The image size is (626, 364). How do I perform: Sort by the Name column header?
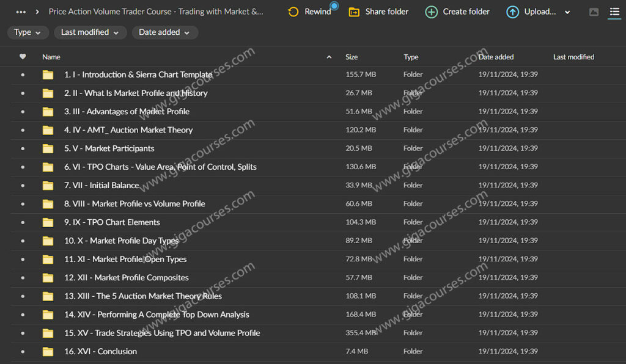(x=51, y=57)
